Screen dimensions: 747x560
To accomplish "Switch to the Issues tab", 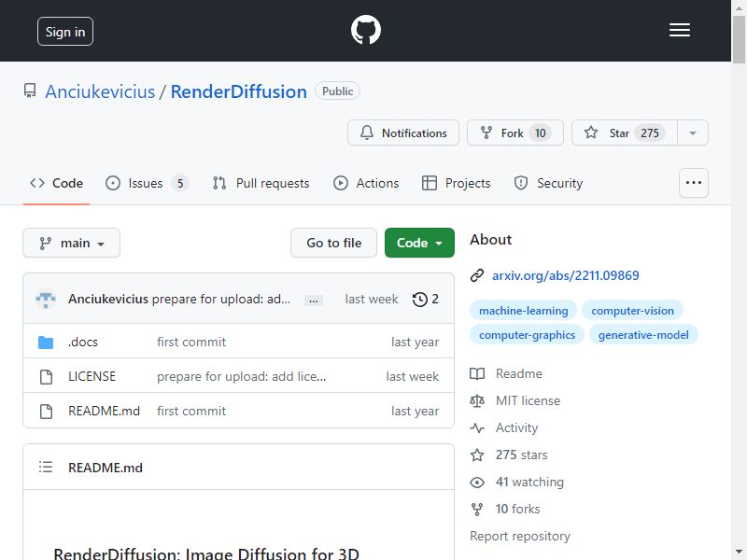I will 147,183.
